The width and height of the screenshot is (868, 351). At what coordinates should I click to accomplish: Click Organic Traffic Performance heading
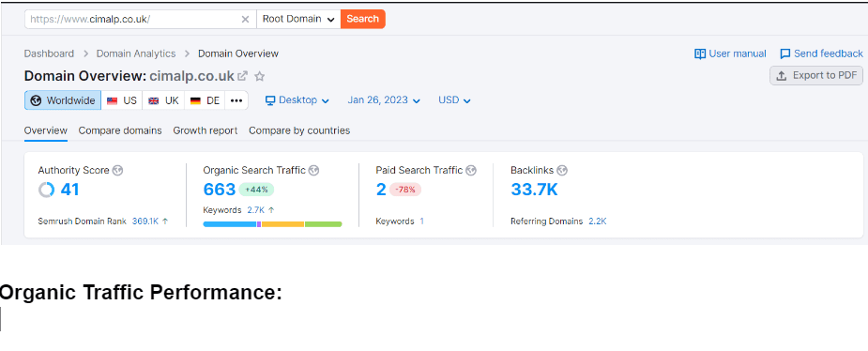coord(141,293)
